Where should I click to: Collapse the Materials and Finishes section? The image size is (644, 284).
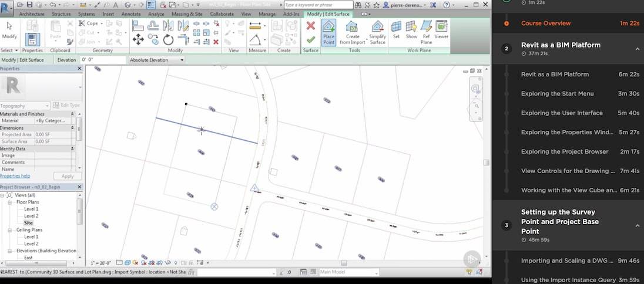[x=72, y=114]
